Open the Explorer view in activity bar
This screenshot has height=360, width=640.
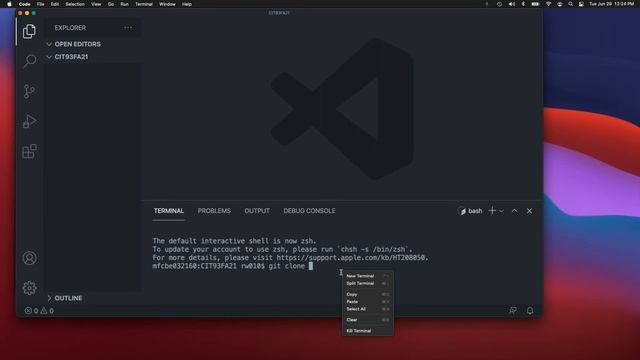pos(29,31)
